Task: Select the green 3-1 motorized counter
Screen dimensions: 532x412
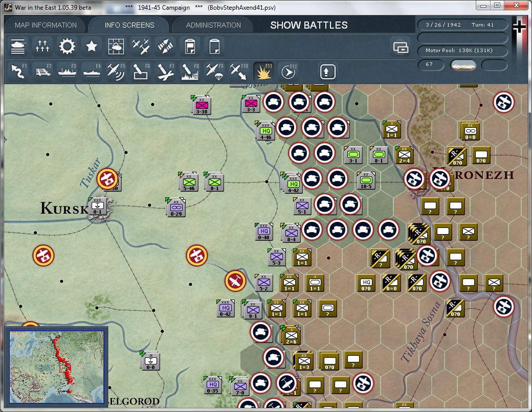Action: (353, 154)
